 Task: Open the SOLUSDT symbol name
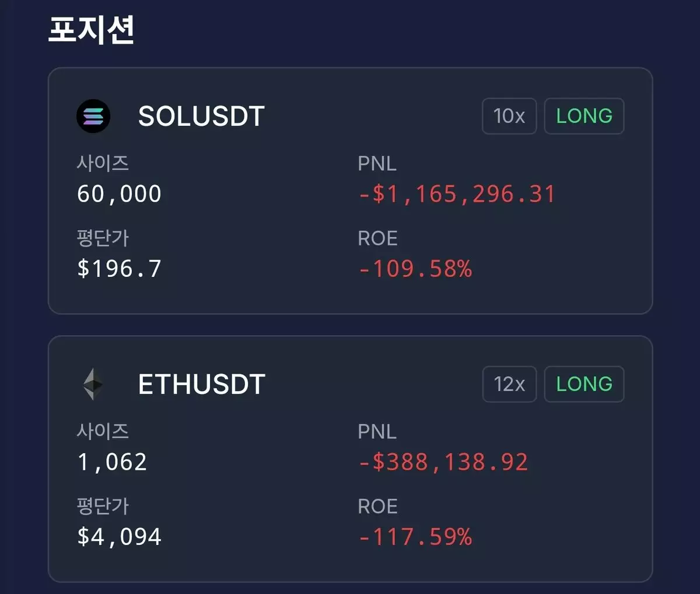pyautogui.click(x=201, y=117)
